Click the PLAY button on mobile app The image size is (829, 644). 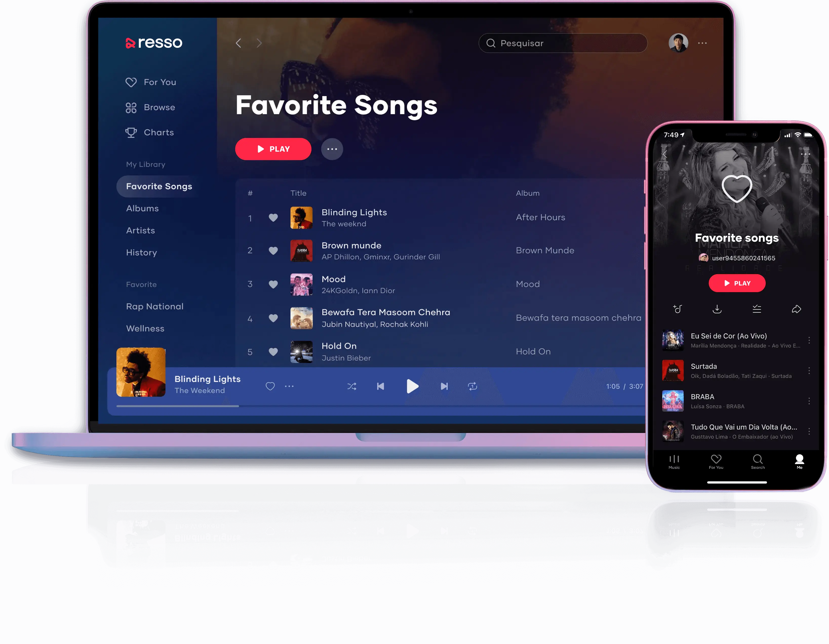coord(736,283)
